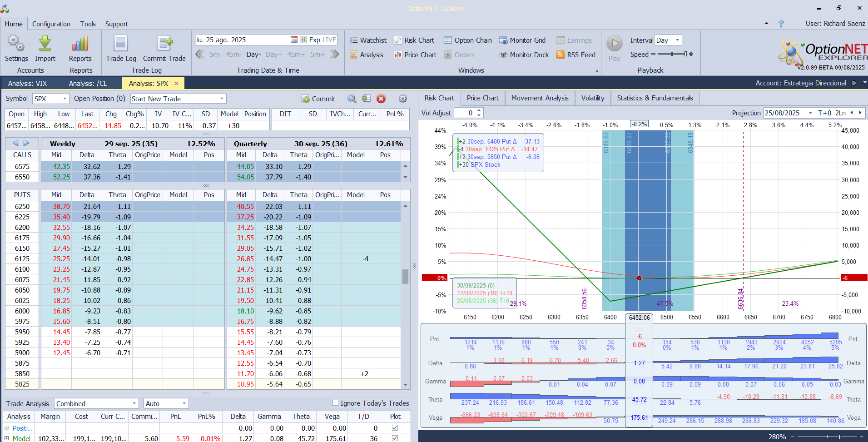The height and width of the screenshot is (442, 868).
Task: Go to the next expiration with the right arrow
Action: click(x=26, y=143)
